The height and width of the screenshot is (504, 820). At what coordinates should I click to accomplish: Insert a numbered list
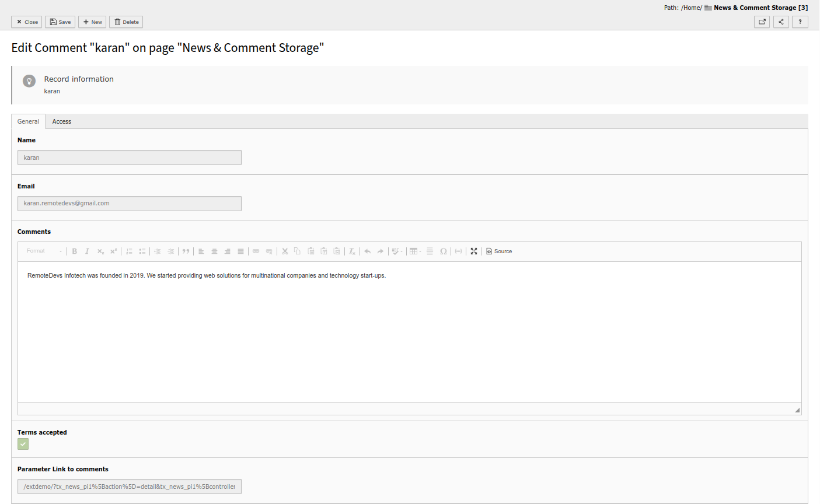129,251
